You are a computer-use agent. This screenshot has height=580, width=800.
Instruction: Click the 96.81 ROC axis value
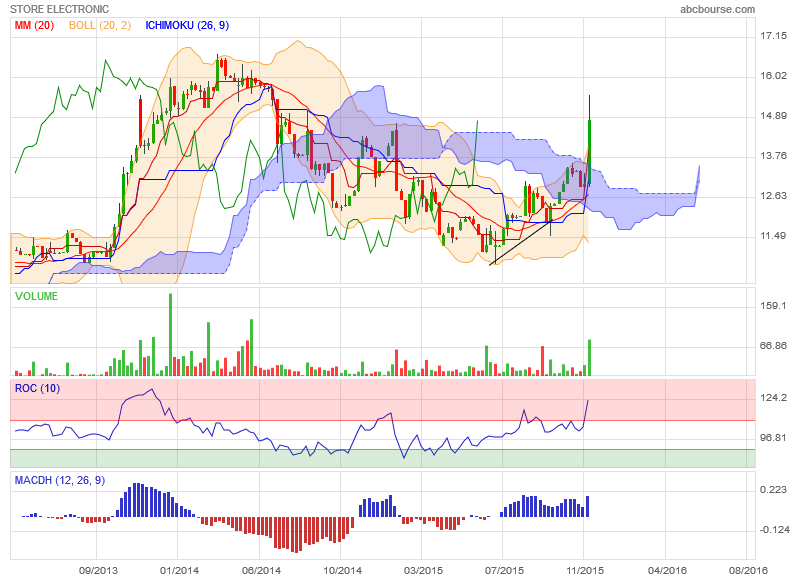773,438
